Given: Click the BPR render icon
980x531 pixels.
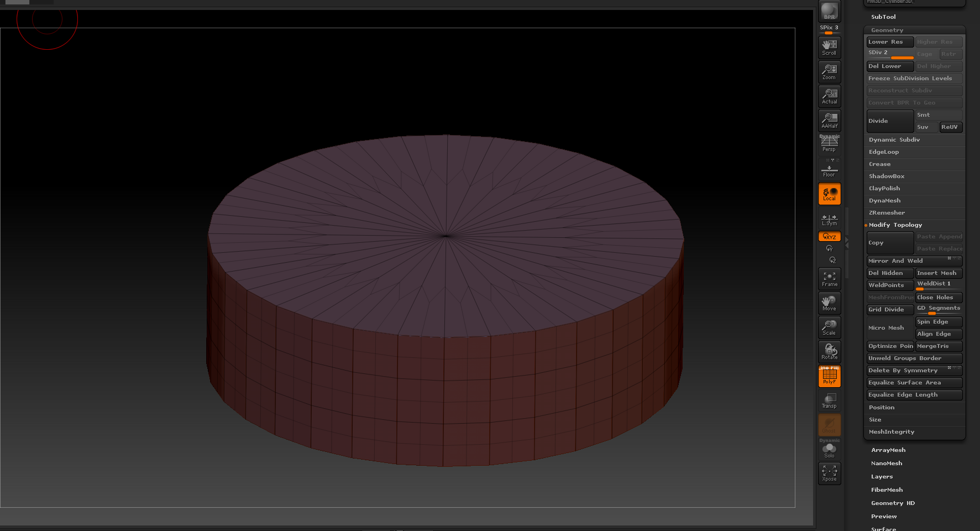Looking at the screenshot, I should (x=829, y=11).
